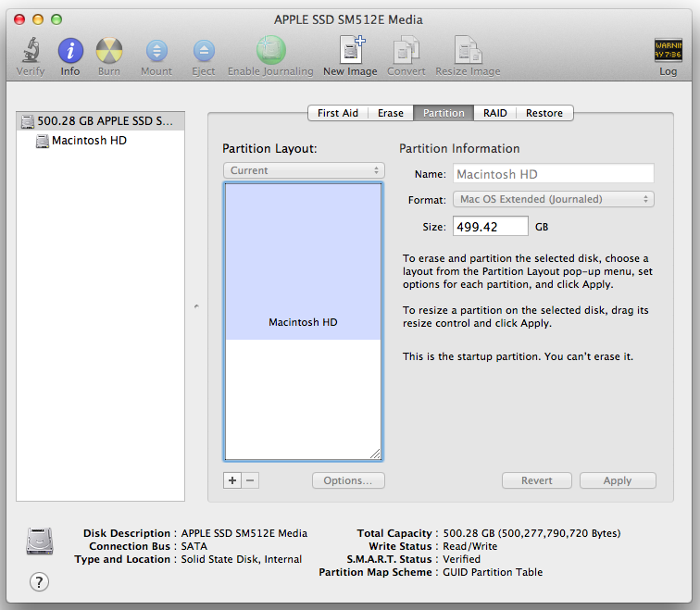Click the Burn disc icon
Image resolution: width=700 pixels, height=610 pixels.
109,51
